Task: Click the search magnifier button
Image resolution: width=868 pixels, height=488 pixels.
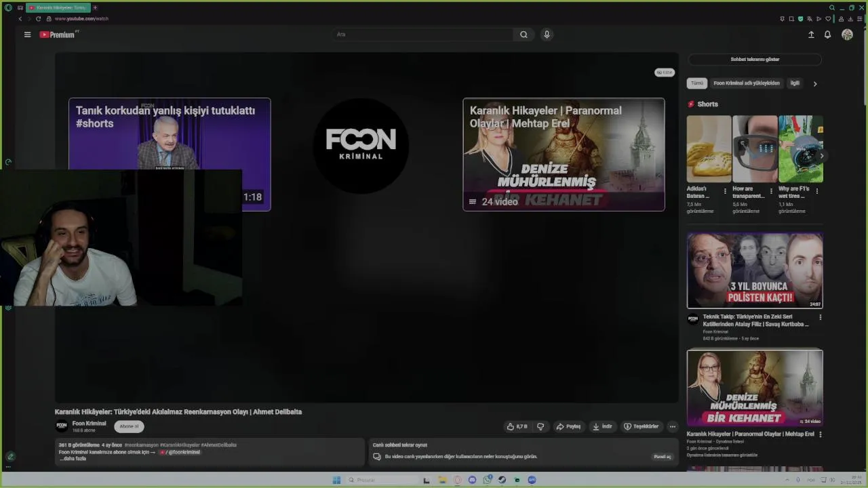Action: (524, 35)
